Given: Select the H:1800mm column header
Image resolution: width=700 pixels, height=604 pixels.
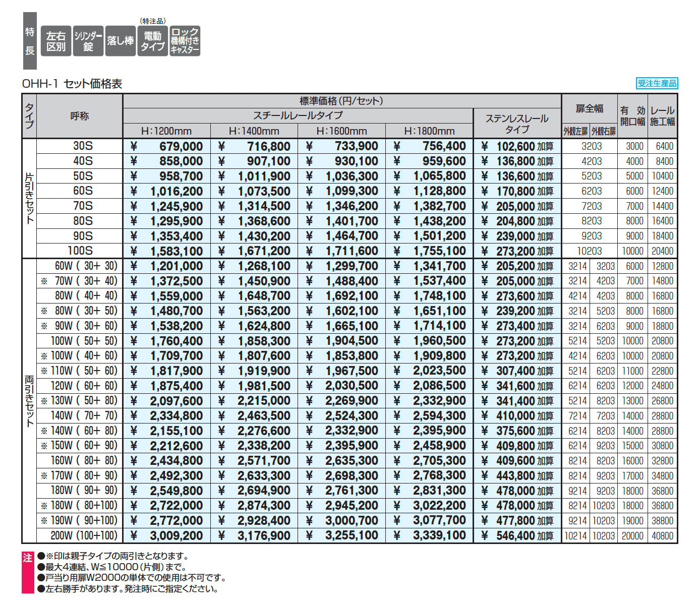Looking at the screenshot, I should click(429, 131).
